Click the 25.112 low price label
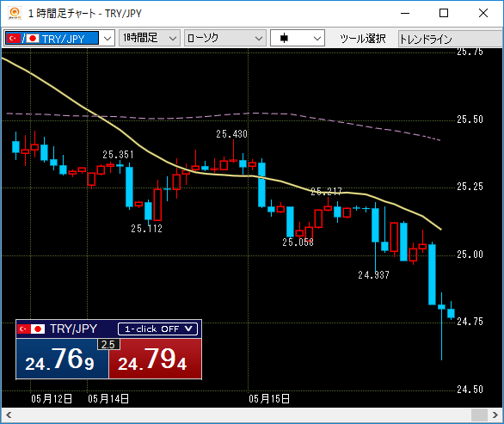 pyautogui.click(x=146, y=229)
